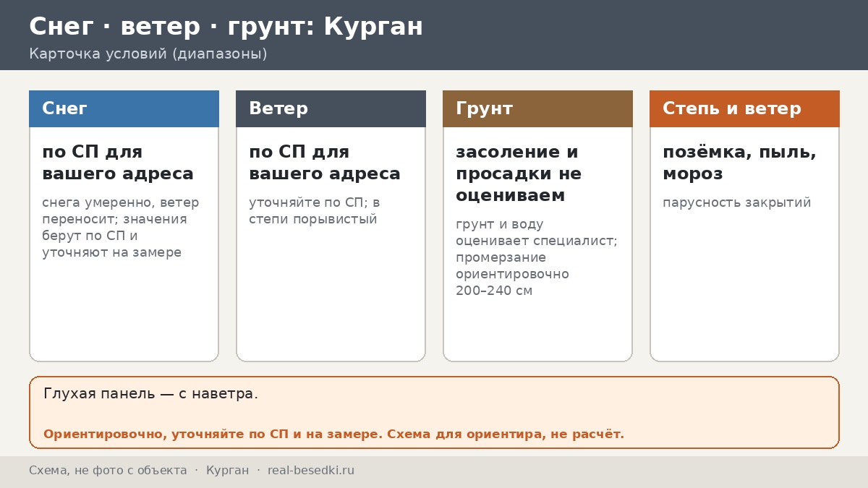Click the title 'Снег · ветер · грунт: Курган'
This screenshot has height=488, width=868.
tap(226, 27)
